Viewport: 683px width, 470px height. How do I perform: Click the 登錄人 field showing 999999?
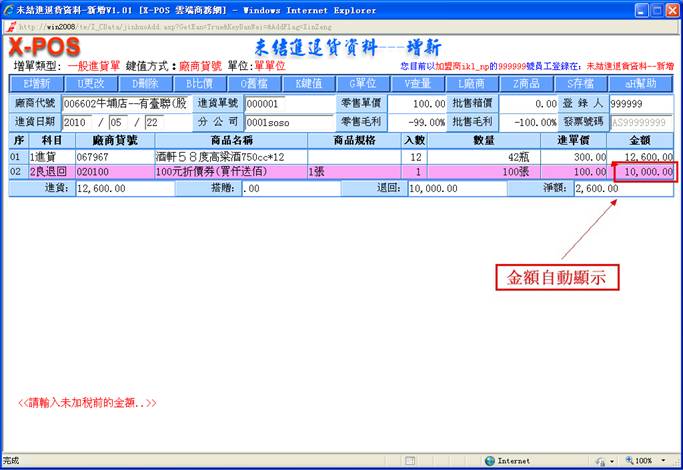tap(640, 103)
